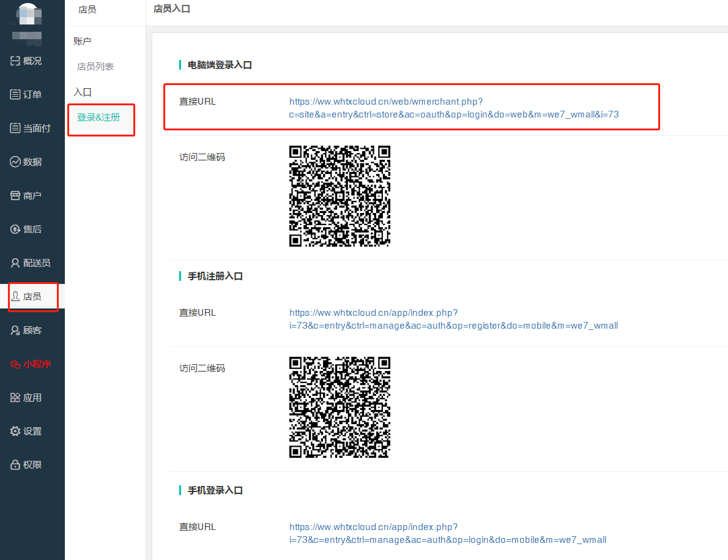728x560 pixels.
Task: Click the 店员入口 page title
Action: click(172, 9)
